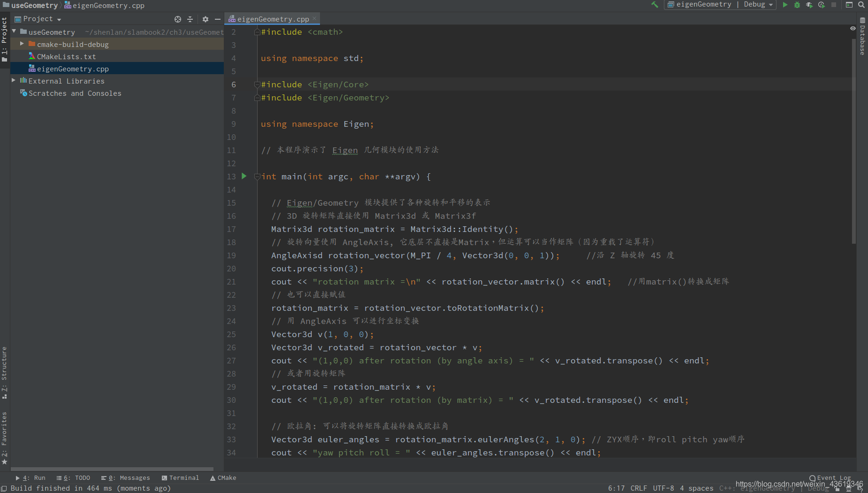868x493 pixels.
Task: Run eigenGeometry with the green play icon
Action: coord(785,5)
